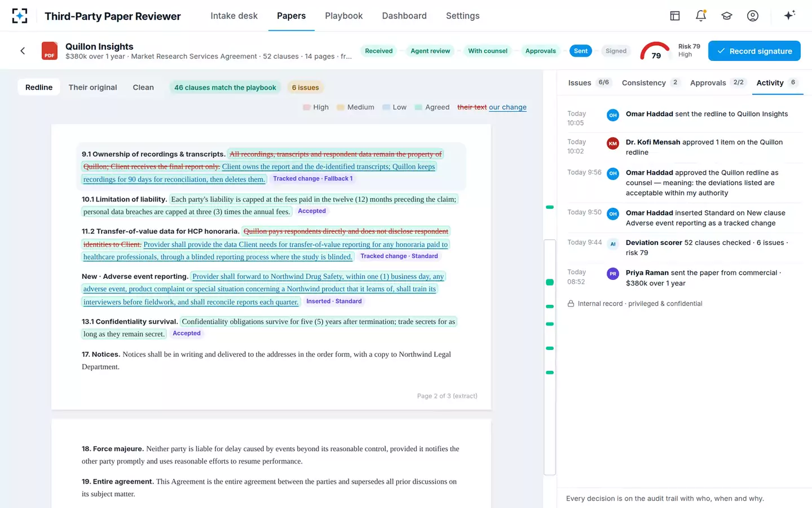Click the document vertical scrollbar track
Image resolution: width=812 pixels, height=508 pixels.
point(550,358)
